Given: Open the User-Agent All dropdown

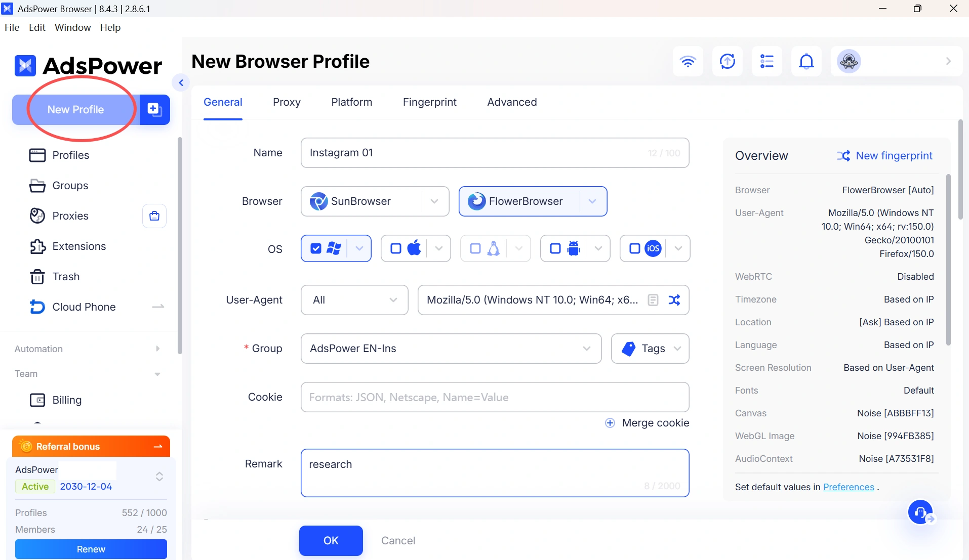Looking at the screenshot, I should coord(354,300).
